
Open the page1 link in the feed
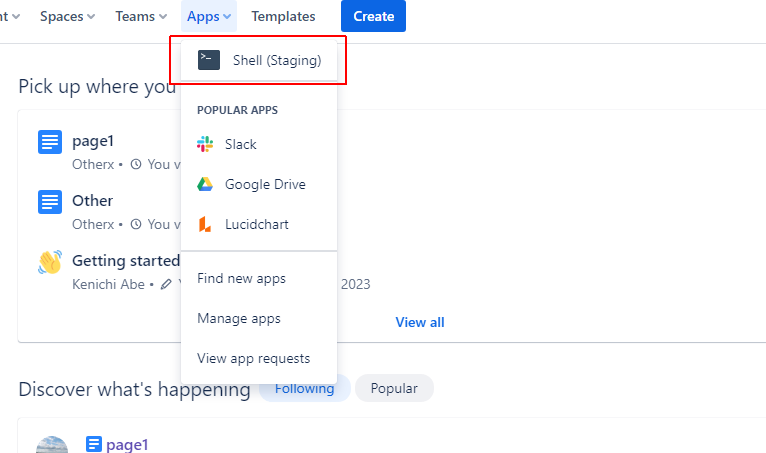127,444
